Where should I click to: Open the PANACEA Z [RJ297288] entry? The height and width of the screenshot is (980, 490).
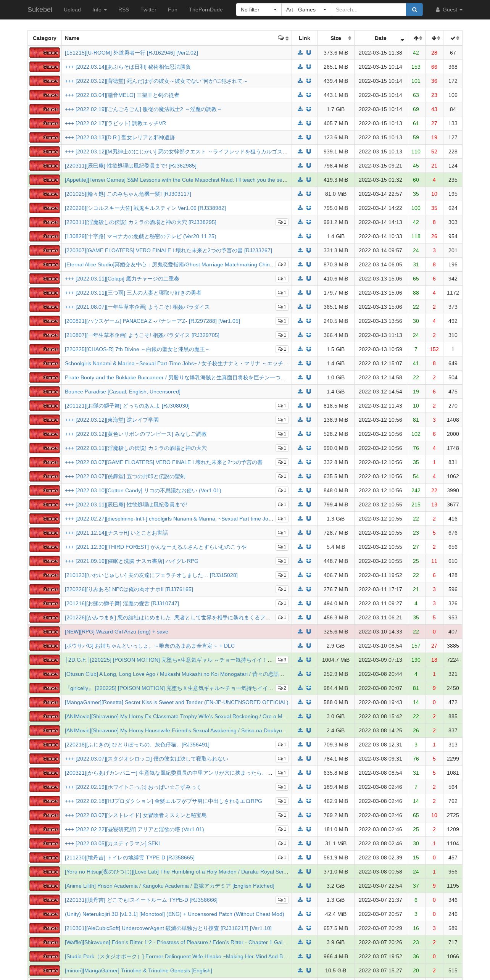152,321
